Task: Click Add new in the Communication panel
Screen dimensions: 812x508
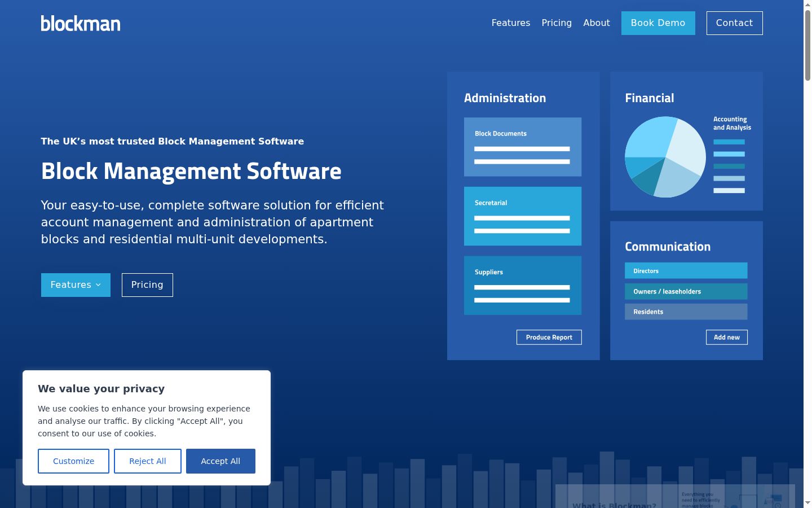Action: [727, 337]
